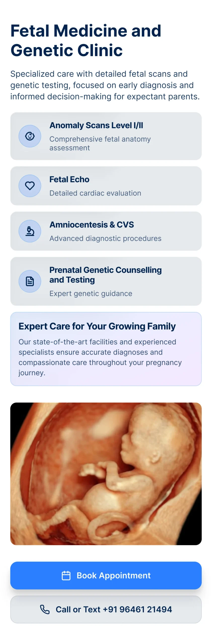
Task: Click the microscope icon for Amniocentesis & CVS
Action: click(30, 231)
